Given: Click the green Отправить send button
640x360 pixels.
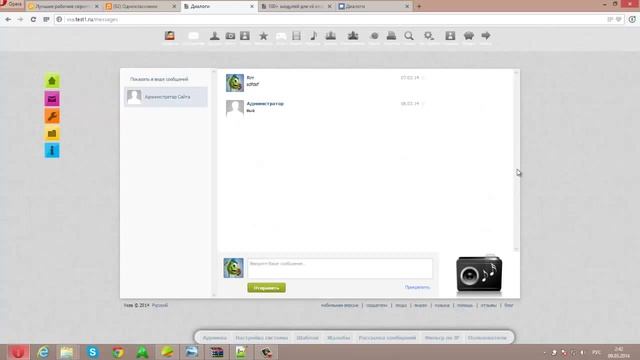Looking at the screenshot, I should [x=267, y=288].
